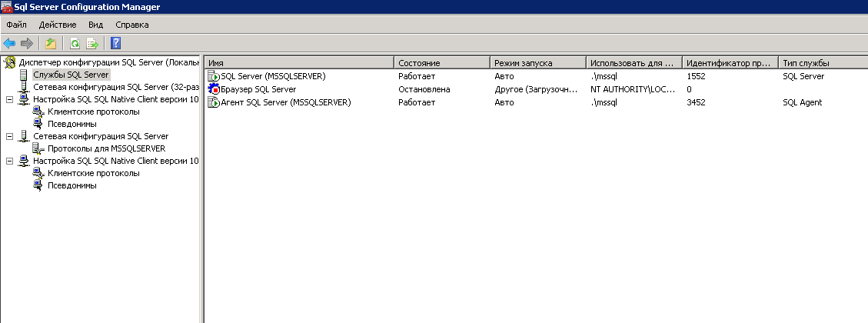The height and width of the screenshot is (323, 868).
Task: Click the SQL Agent service type cell
Action: point(802,102)
